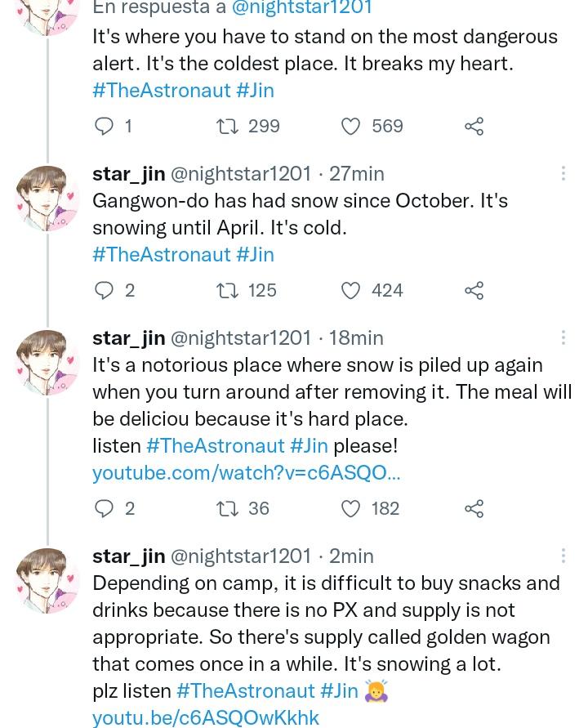The image size is (588, 728).
Task: Open star_jin avatar on the 27min tweet
Action: [47, 199]
